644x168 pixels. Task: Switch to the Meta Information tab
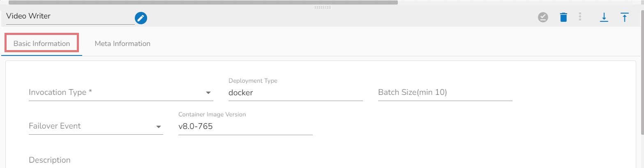(122, 44)
